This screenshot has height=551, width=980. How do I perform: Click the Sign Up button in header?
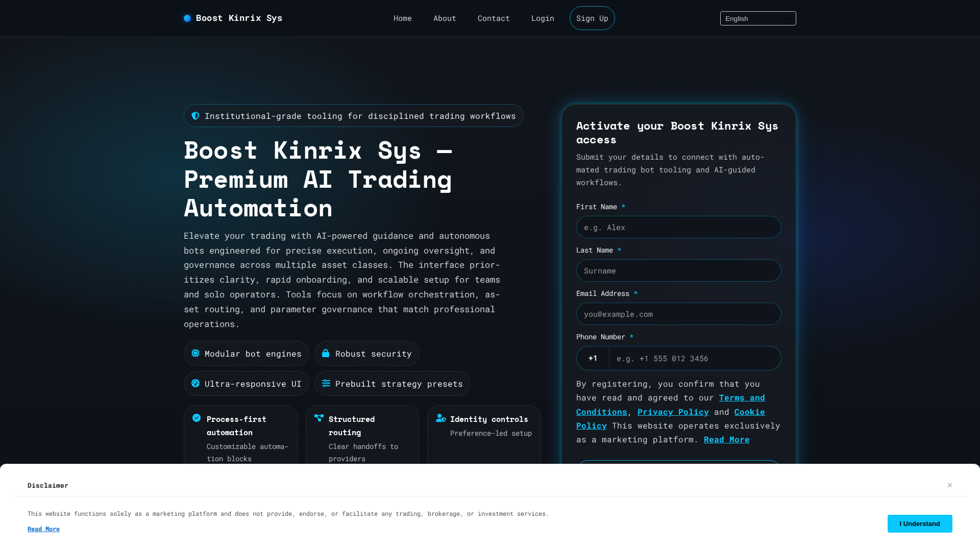(x=592, y=18)
